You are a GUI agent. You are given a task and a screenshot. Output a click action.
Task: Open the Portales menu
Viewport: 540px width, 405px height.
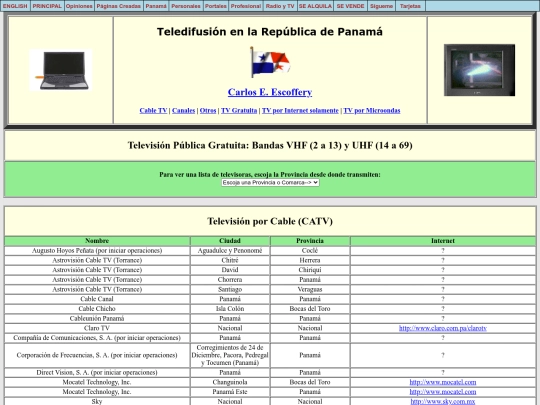point(216,6)
